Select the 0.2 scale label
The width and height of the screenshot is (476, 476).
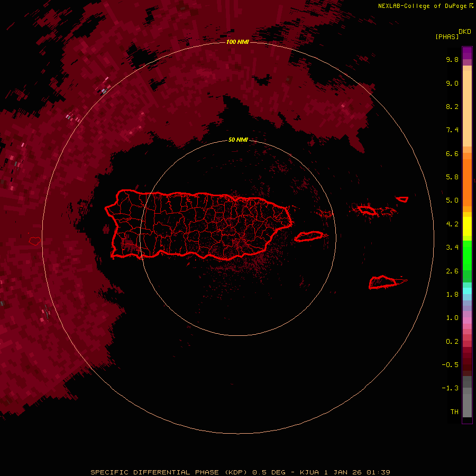[x=452, y=342]
